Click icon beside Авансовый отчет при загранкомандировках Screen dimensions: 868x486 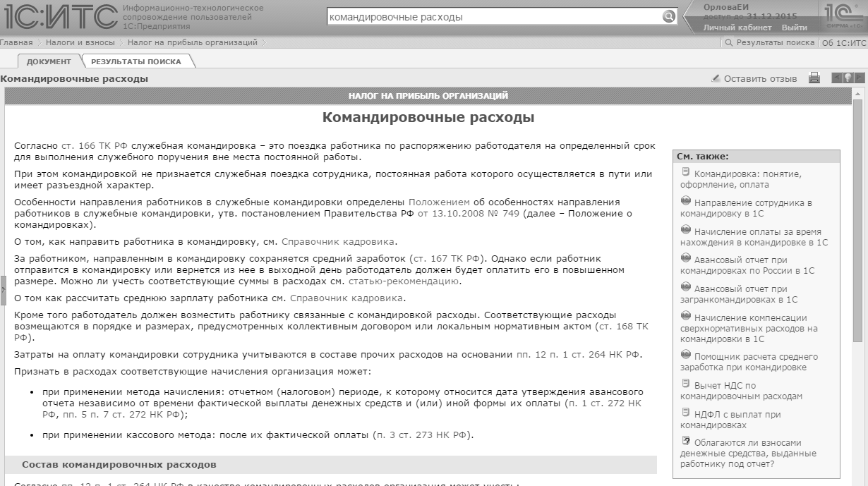[685, 287]
